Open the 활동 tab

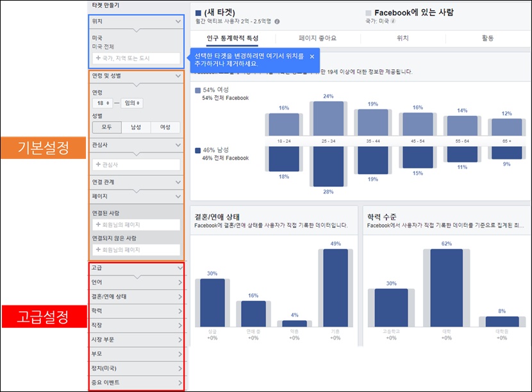(x=488, y=38)
